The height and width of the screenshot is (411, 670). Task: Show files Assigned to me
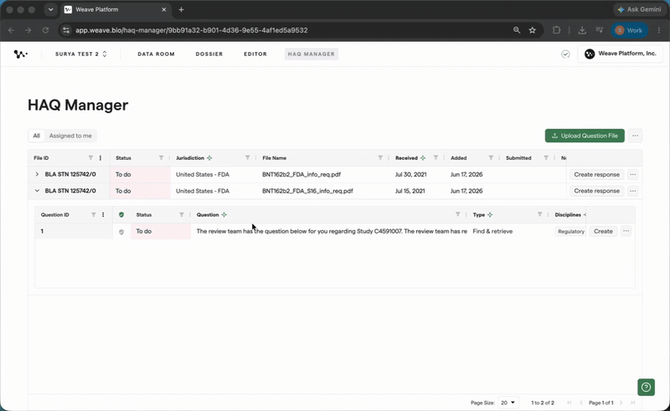click(71, 135)
